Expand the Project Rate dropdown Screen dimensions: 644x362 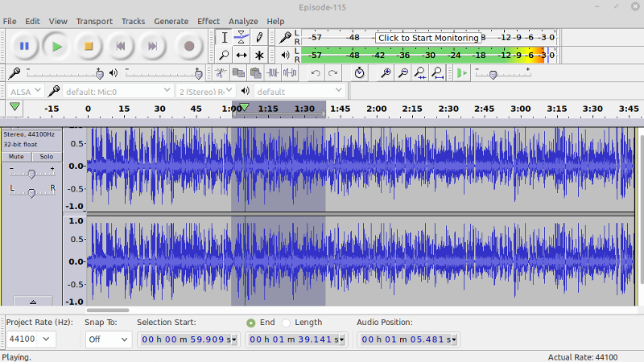[x=45, y=339]
